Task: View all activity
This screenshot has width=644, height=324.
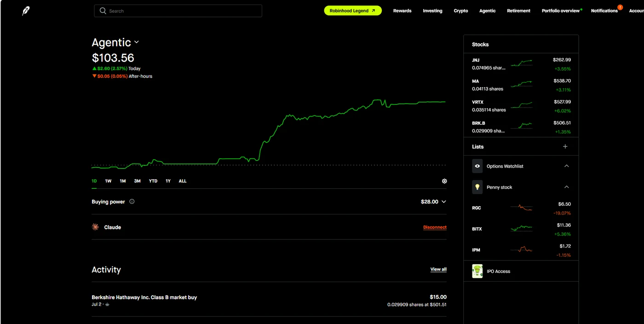Action: pyautogui.click(x=438, y=269)
